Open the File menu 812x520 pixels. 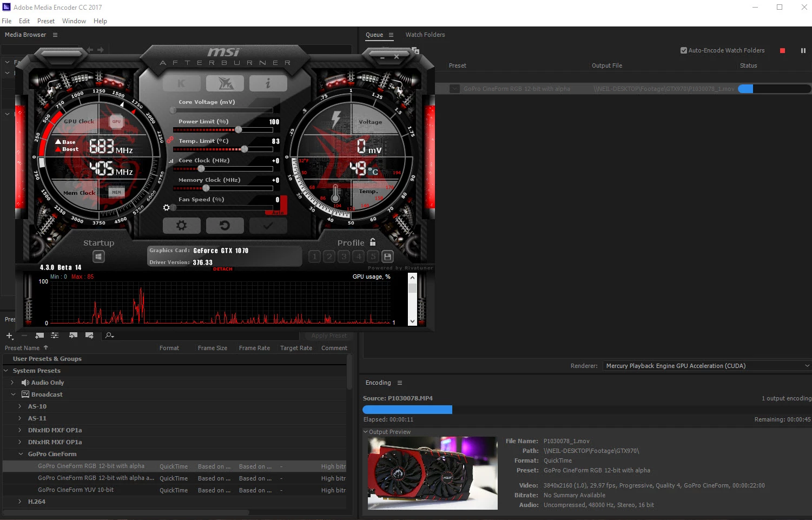6,21
